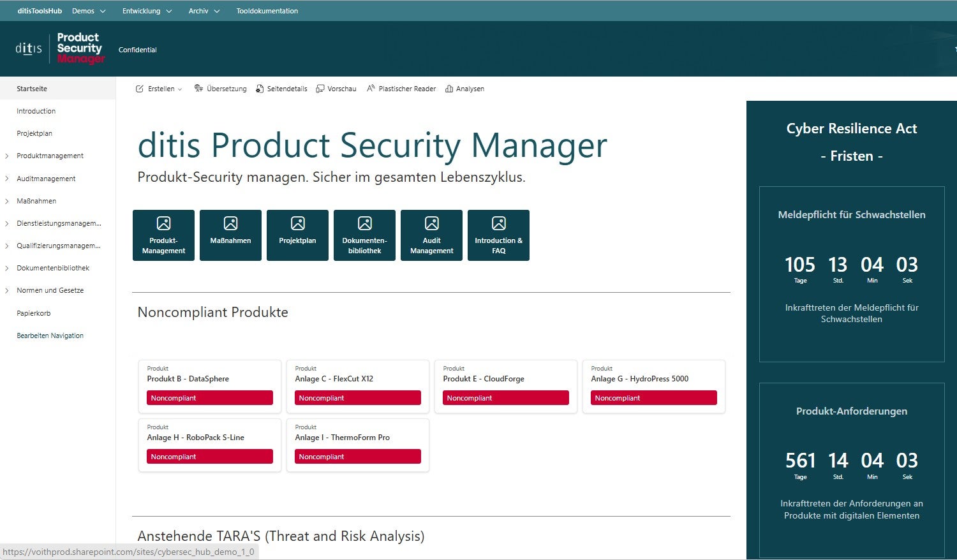This screenshot has height=560, width=957.
Task: Click the Produkt-Management tile image icon
Action: (163, 223)
